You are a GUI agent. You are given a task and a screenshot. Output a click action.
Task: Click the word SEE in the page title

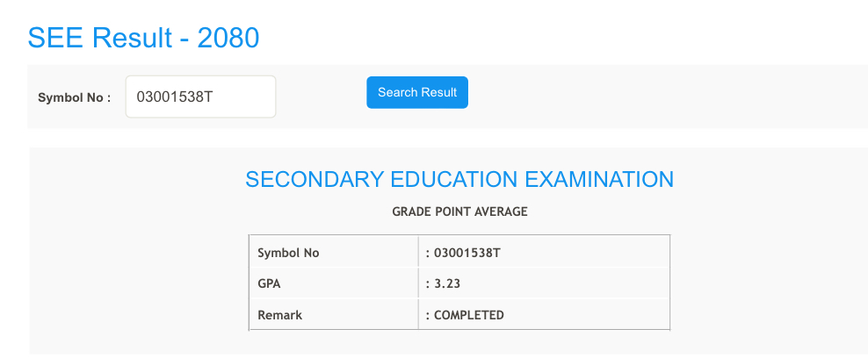point(56,38)
